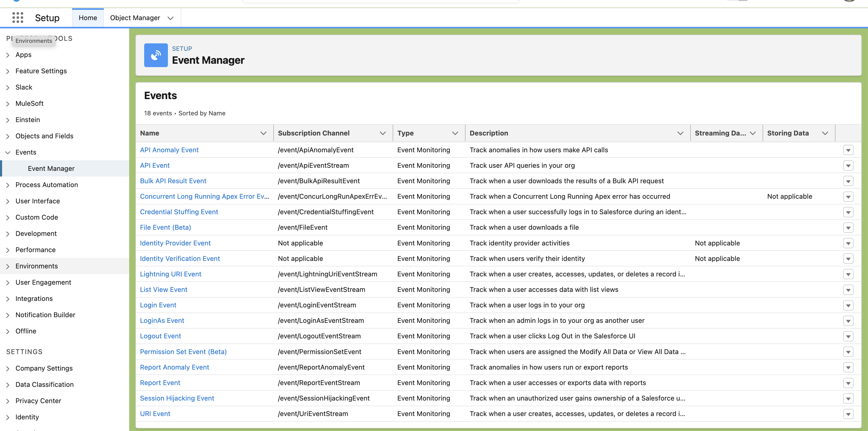Open row actions for Permission Set Event (Beta)
868x431 pixels.
point(848,352)
